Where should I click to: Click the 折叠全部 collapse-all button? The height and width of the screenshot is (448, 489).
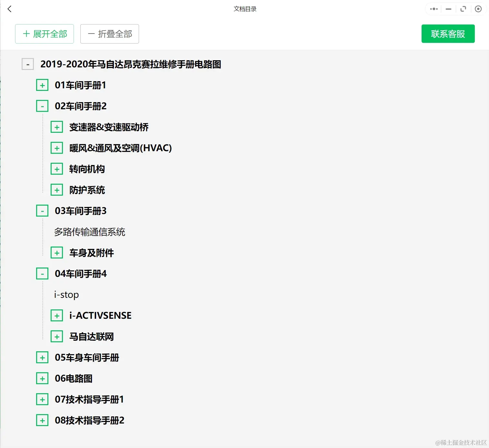coord(109,34)
